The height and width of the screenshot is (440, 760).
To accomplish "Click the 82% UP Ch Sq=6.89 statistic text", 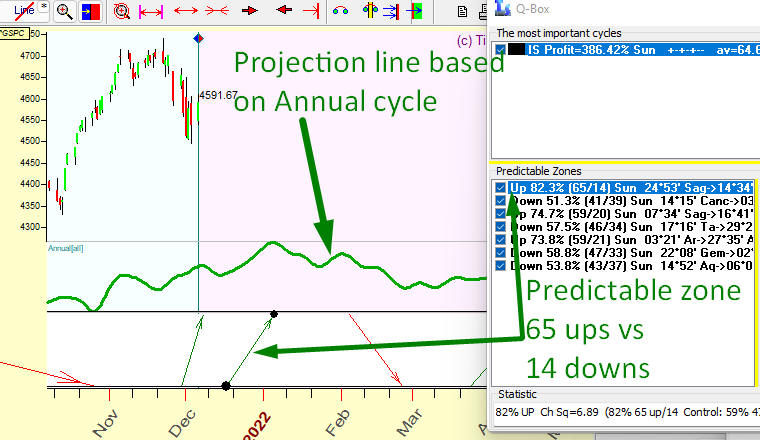I will pyautogui.click(x=548, y=412).
